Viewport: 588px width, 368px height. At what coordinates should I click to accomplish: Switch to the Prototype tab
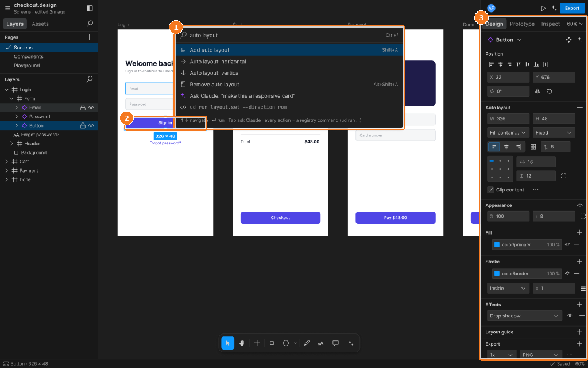click(x=522, y=24)
